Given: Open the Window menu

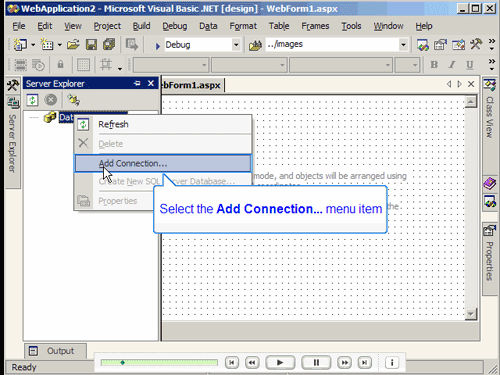Looking at the screenshot, I should coord(388,26).
